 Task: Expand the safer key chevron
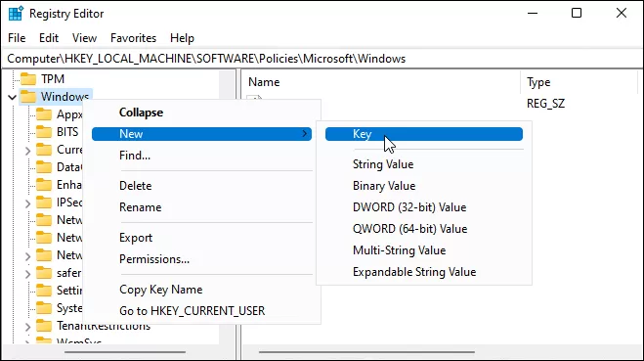click(x=28, y=273)
